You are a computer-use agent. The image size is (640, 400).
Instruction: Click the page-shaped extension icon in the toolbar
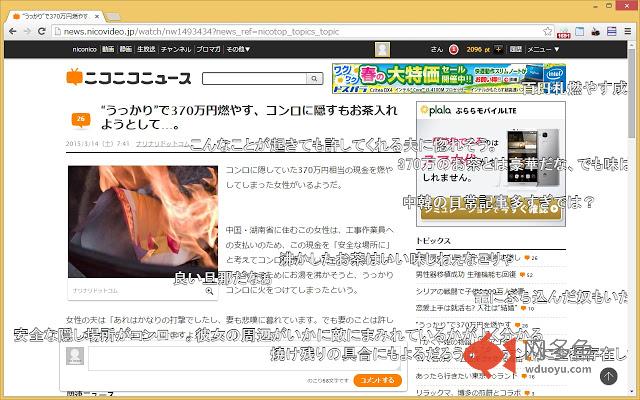[x=580, y=31]
